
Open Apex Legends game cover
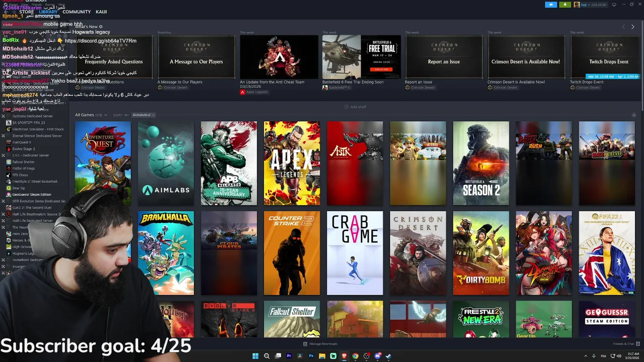pos(292,163)
